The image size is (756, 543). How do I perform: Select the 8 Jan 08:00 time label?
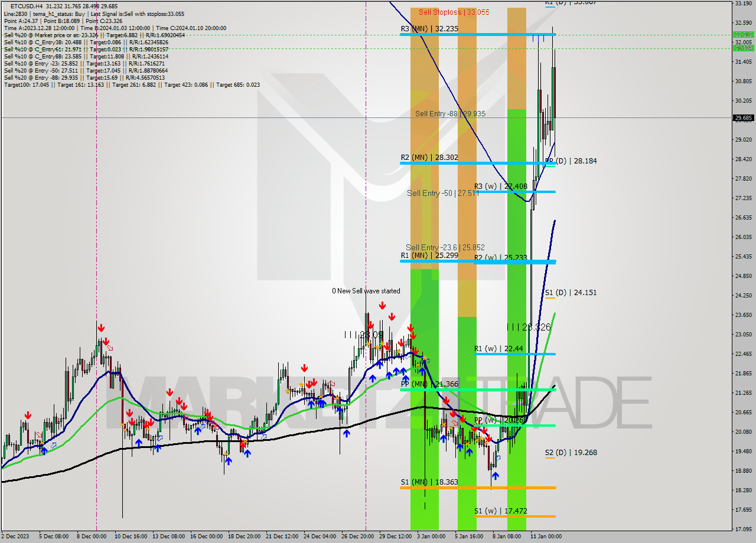click(x=507, y=537)
